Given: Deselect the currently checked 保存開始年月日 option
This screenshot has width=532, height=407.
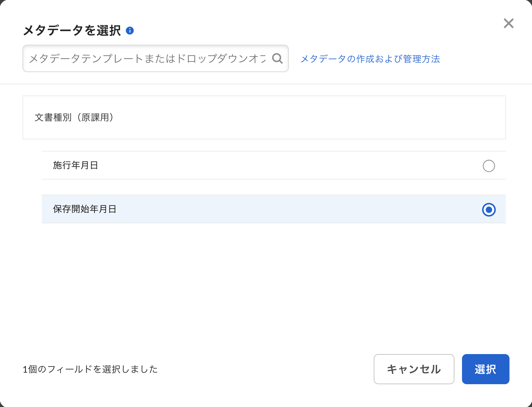Looking at the screenshot, I should click(489, 209).
